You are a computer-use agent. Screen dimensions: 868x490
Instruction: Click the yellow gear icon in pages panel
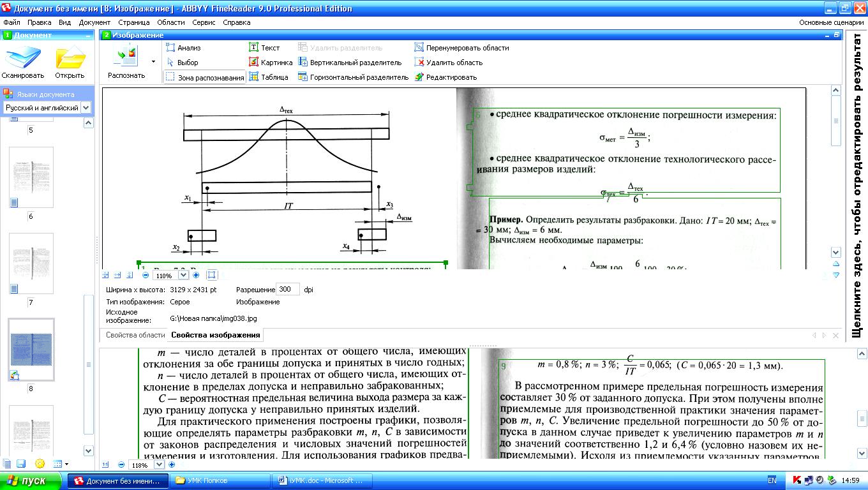pos(40,464)
